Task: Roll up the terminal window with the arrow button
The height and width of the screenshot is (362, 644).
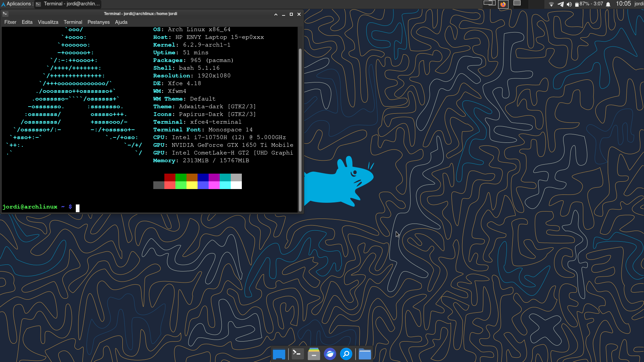Action: (276, 14)
